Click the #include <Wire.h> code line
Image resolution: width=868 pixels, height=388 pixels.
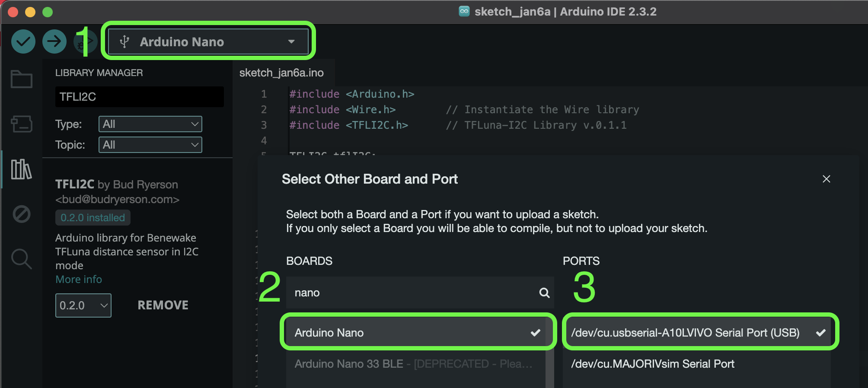[x=342, y=110]
